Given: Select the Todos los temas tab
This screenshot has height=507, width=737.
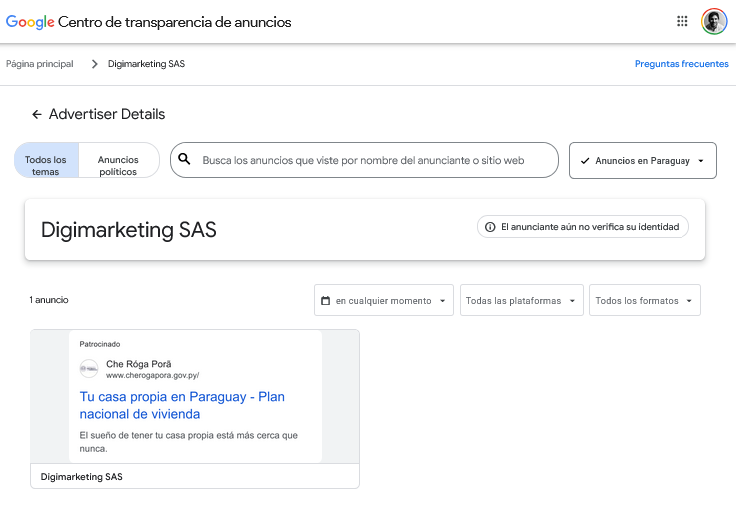Looking at the screenshot, I should [x=46, y=160].
